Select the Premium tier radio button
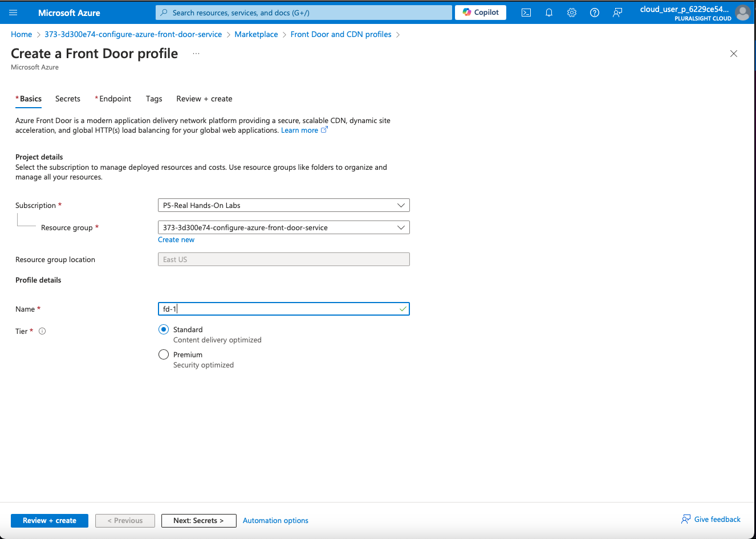The height and width of the screenshot is (539, 756). coord(164,354)
